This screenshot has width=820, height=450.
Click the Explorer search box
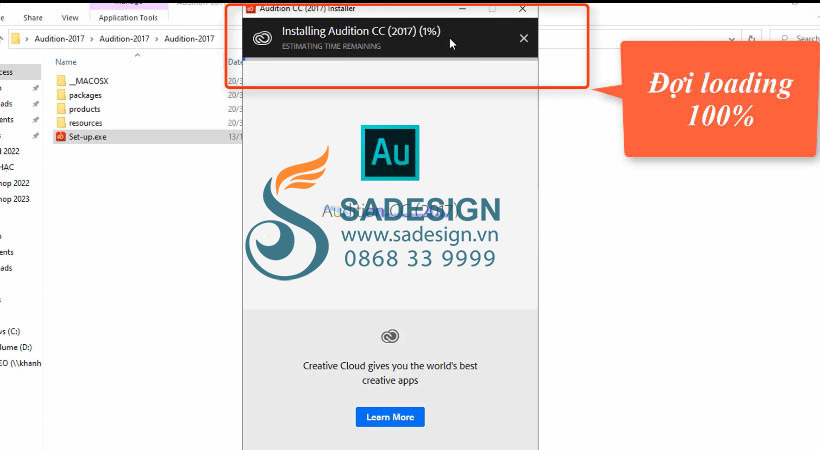(800, 39)
